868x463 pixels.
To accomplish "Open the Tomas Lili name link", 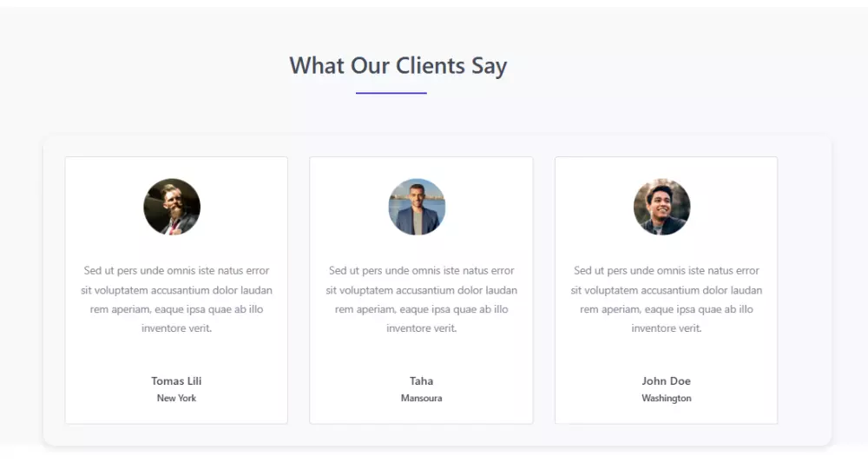I will [176, 380].
